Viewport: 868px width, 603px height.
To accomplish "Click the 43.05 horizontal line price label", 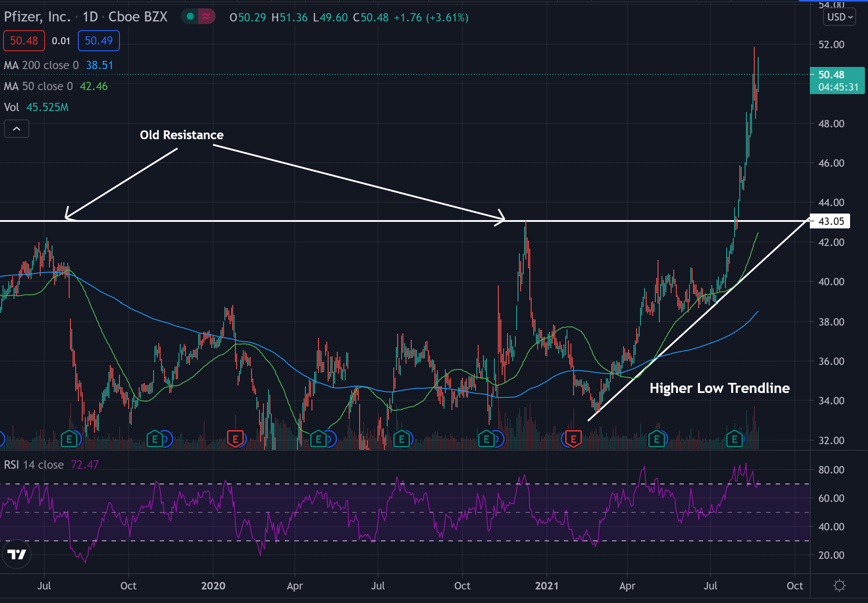I will click(830, 221).
